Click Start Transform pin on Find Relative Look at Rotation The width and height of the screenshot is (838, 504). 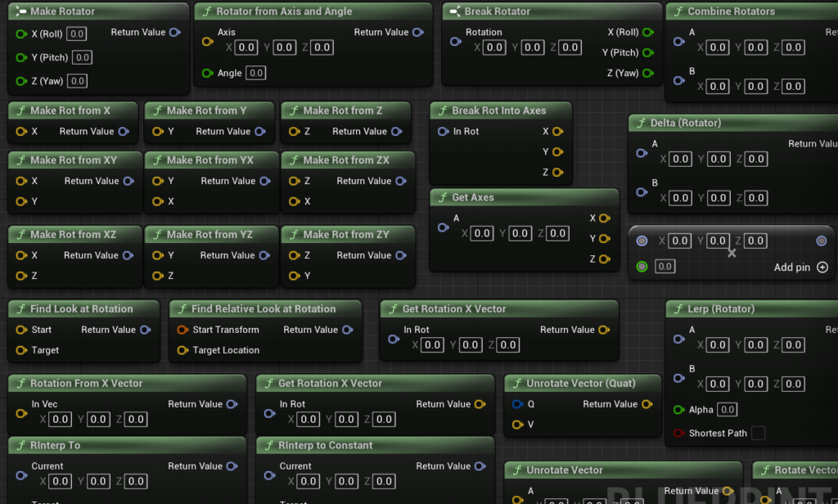pos(182,330)
